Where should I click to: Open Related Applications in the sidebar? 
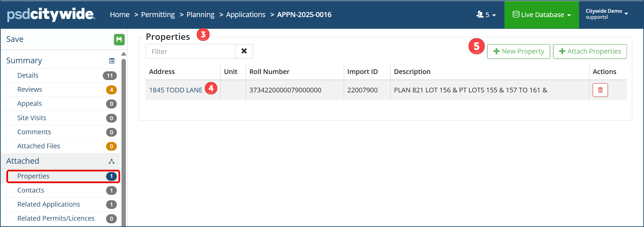coord(49,204)
